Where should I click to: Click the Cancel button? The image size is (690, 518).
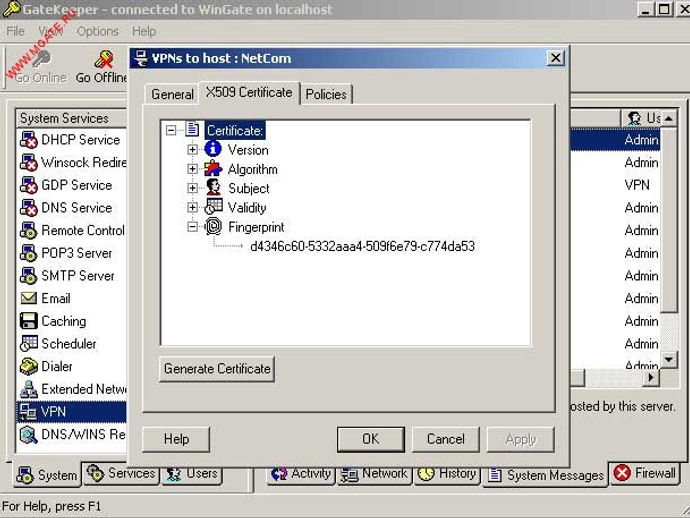445,439
